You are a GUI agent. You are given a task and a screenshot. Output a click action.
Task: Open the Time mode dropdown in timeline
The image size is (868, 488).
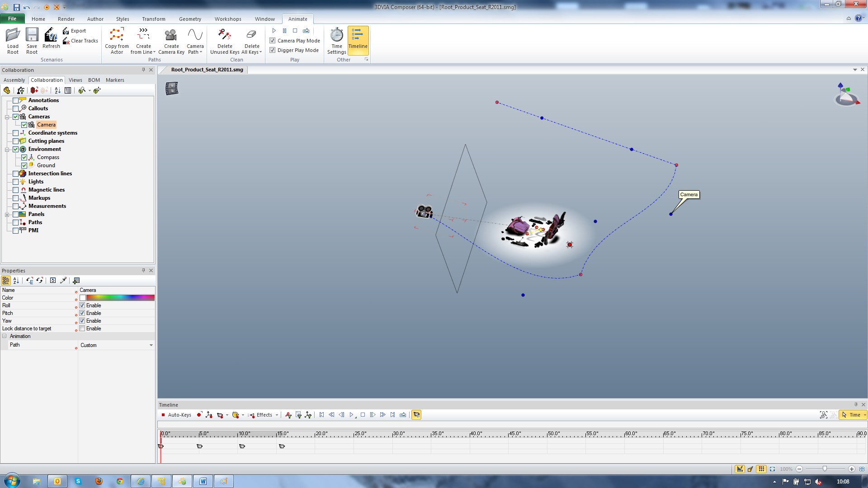click(864, 415)
